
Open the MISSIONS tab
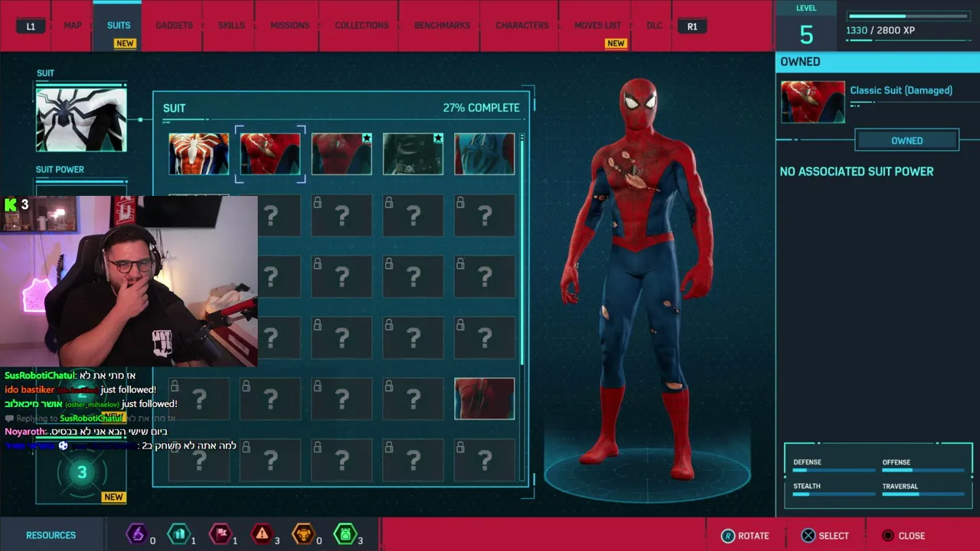(x=289, y=25)
